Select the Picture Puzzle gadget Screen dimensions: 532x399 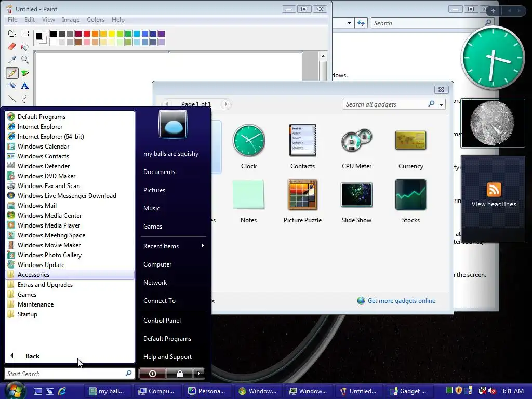tap(302, 201)
